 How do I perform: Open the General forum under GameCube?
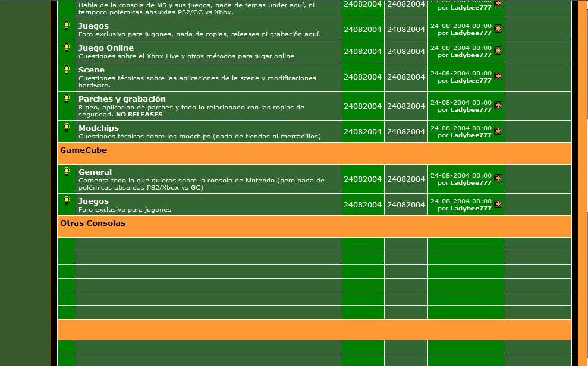point(95,172)
